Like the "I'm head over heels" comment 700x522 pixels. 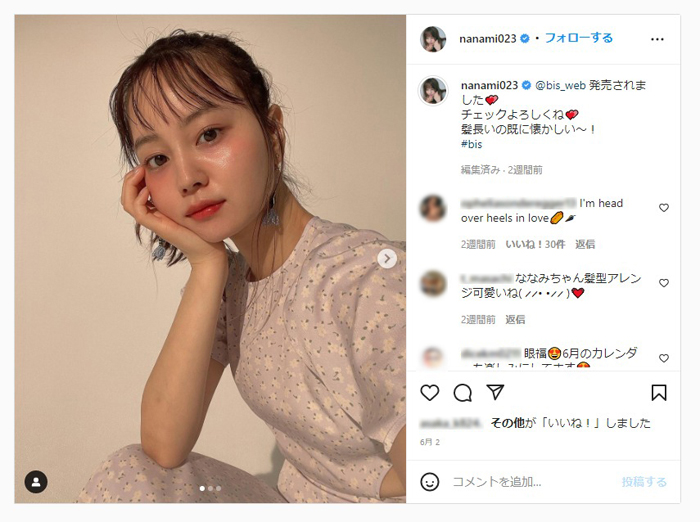(664, 208)
